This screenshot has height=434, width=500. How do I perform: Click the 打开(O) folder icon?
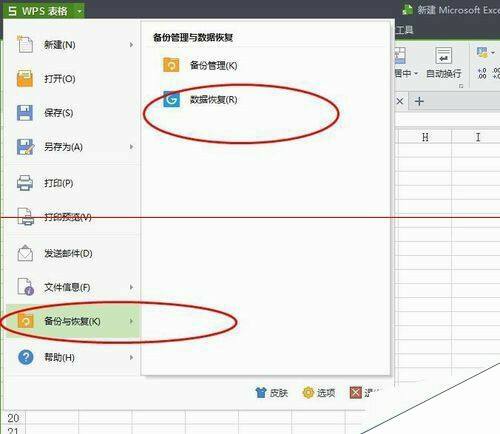pos(25,79)
